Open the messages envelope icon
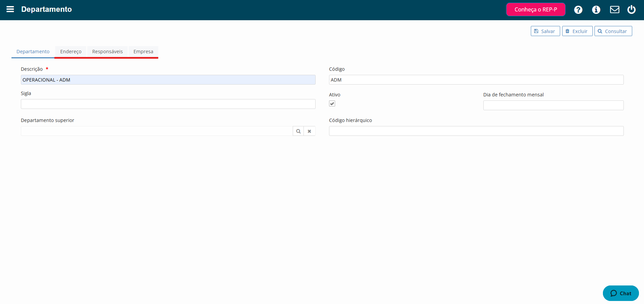 click(x=615, y=9)
